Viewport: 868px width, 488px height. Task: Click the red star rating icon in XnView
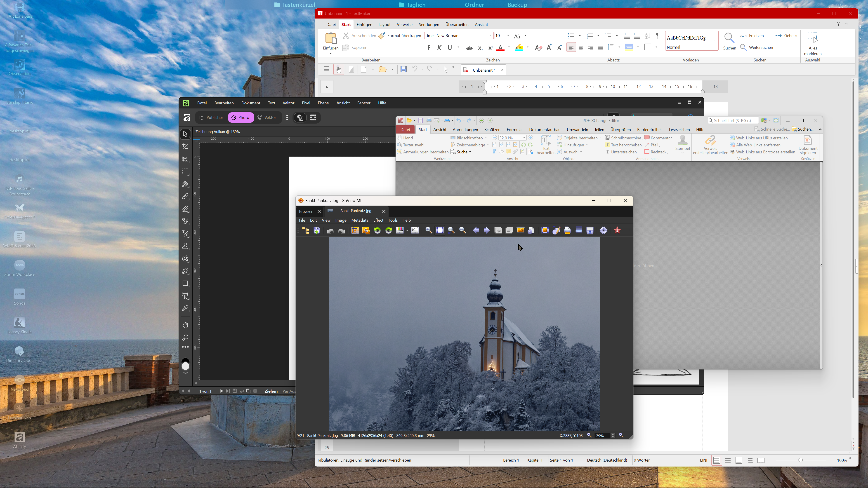tap(617, 230)
